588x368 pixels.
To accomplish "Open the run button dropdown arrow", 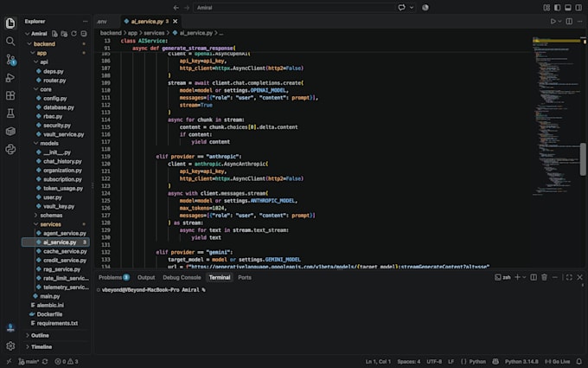I will pos(559,22).
